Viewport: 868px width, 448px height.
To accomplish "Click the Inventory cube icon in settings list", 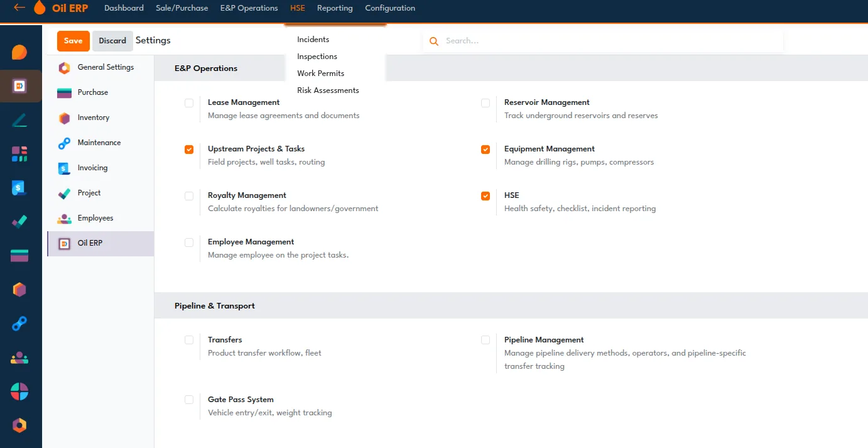I will click(64, 118).
